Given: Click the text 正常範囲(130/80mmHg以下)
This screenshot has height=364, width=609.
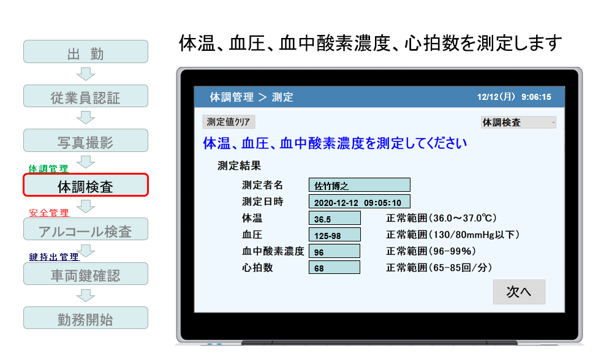Looking at the screenshot, I should (x=453, y=235).
